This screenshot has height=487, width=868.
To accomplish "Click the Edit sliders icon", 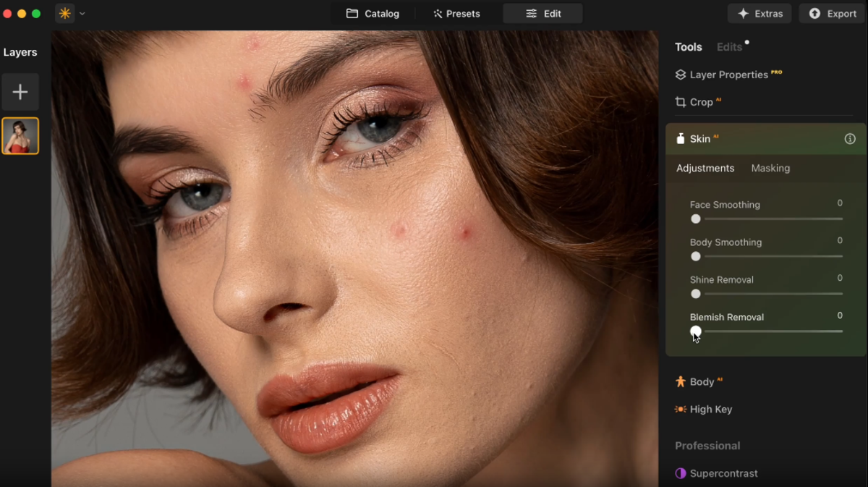I will [532, 14].
